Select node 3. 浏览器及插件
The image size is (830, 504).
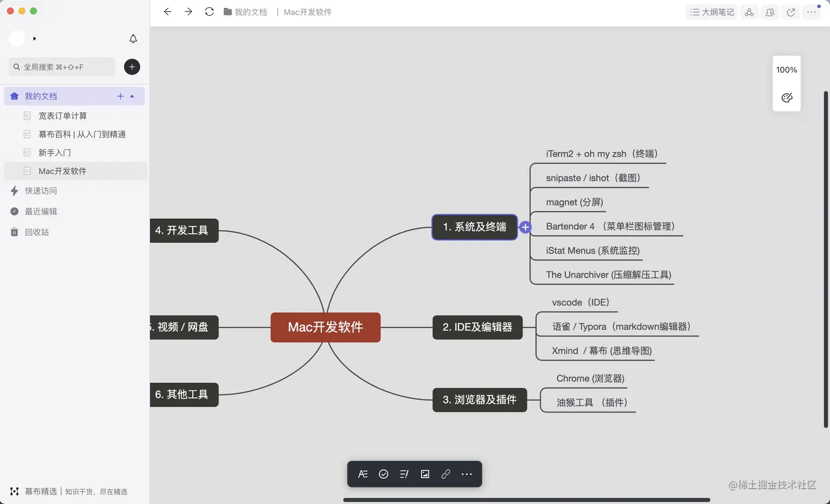coord(480,400)
